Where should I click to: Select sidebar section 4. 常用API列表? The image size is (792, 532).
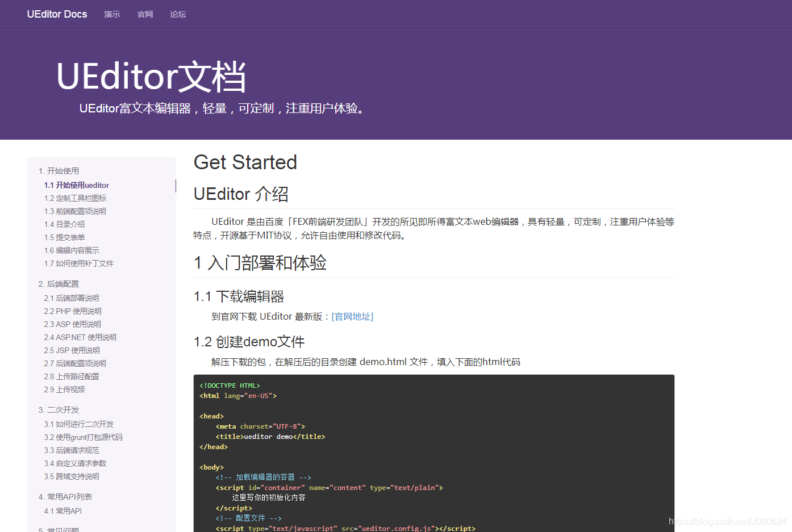click(x=65, y=497)
